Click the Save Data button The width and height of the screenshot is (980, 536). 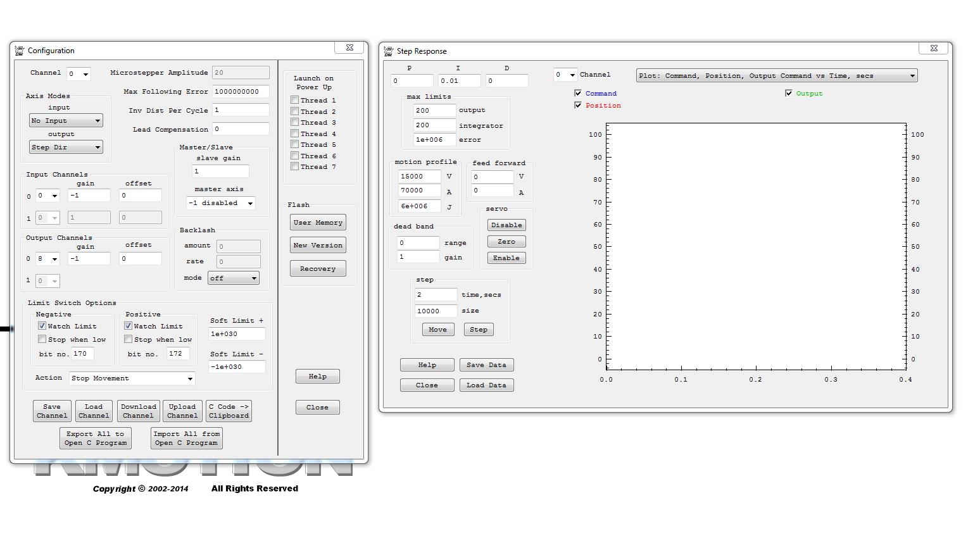pyautogui.click(x=486, y=365)
